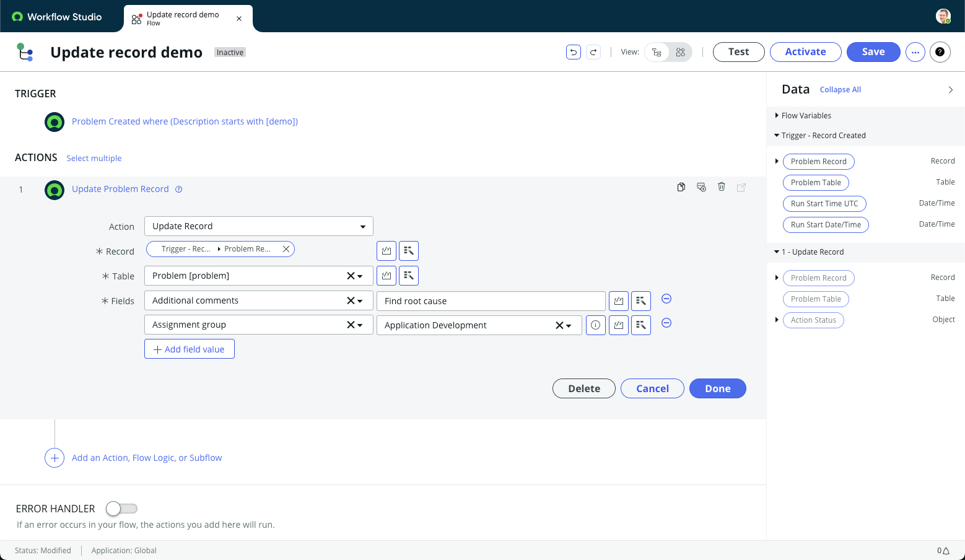Click Collapse All in Data panel
965x560 pixels.
tap(841, 90)
